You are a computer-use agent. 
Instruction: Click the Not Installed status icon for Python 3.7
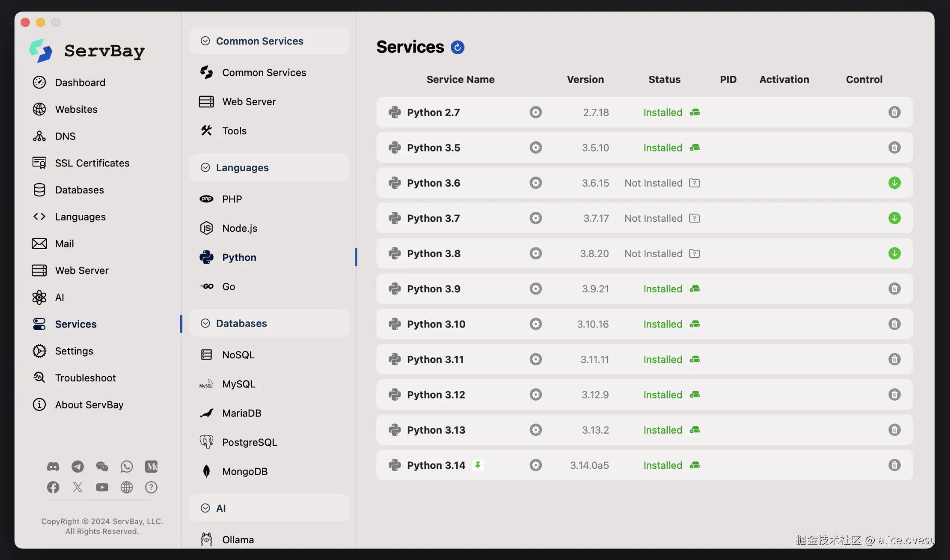tap(694, 218)
